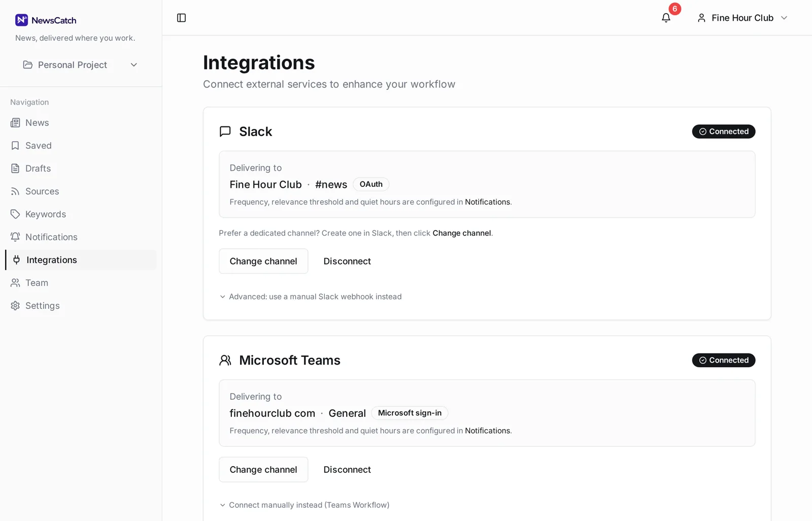Open Keywords in the navigation

point(81,214)
